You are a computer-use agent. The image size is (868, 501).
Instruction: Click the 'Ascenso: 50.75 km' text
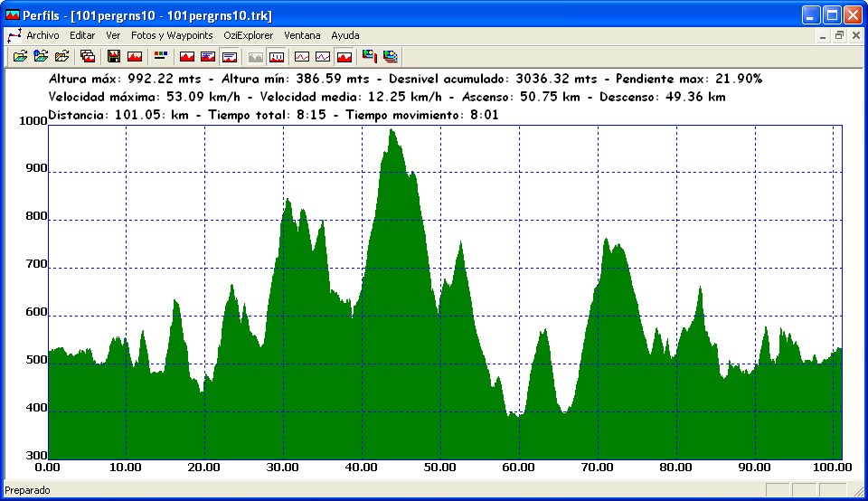point(521,98)
